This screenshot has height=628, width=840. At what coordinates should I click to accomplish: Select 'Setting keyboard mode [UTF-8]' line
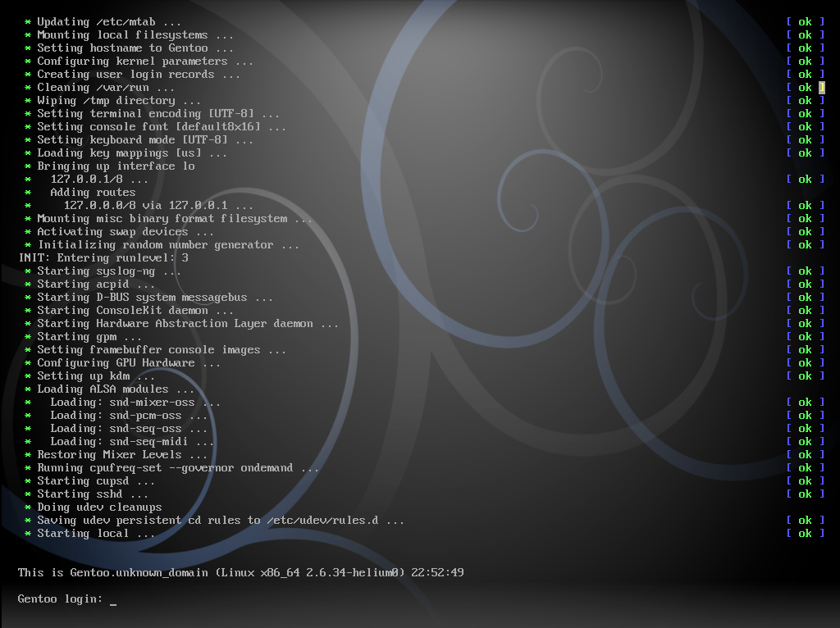click(x=144, y=140)
